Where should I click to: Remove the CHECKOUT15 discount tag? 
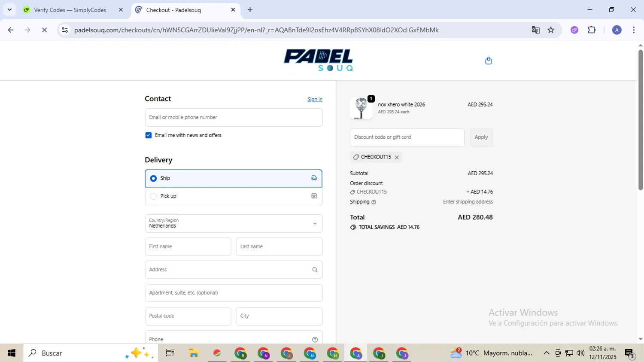(397, 157)
